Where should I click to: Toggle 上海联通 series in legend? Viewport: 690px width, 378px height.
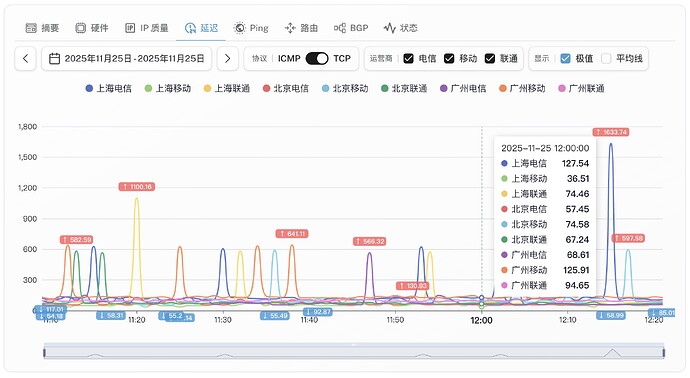tap(227, 88)
